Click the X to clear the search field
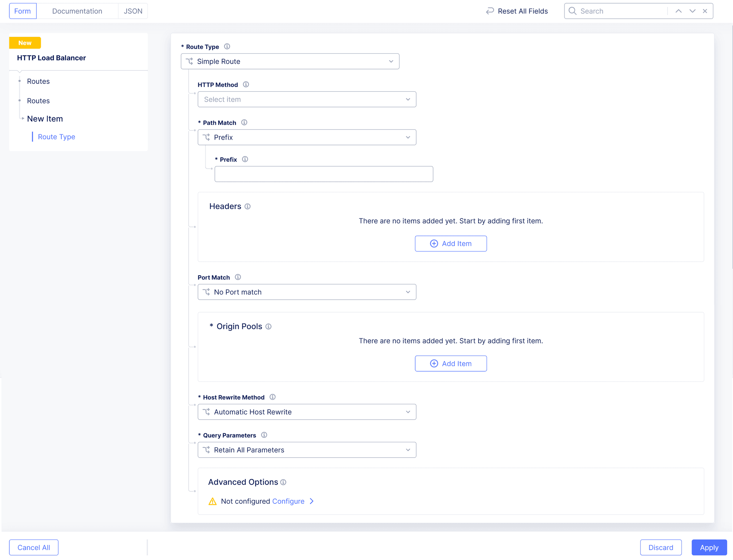The image size is (733, 560). point(705,11)
